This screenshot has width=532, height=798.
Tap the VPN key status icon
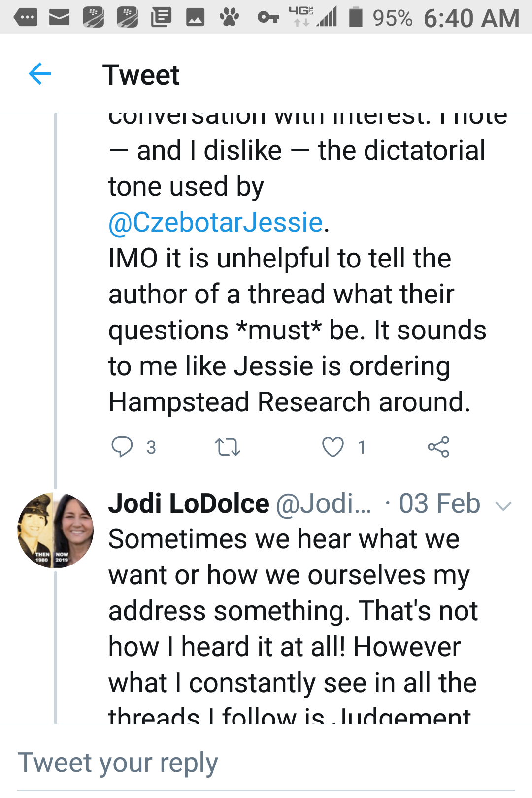268,18
